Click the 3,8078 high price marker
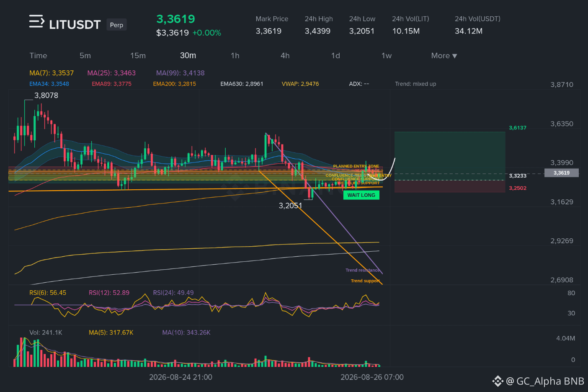 point(46,95)
